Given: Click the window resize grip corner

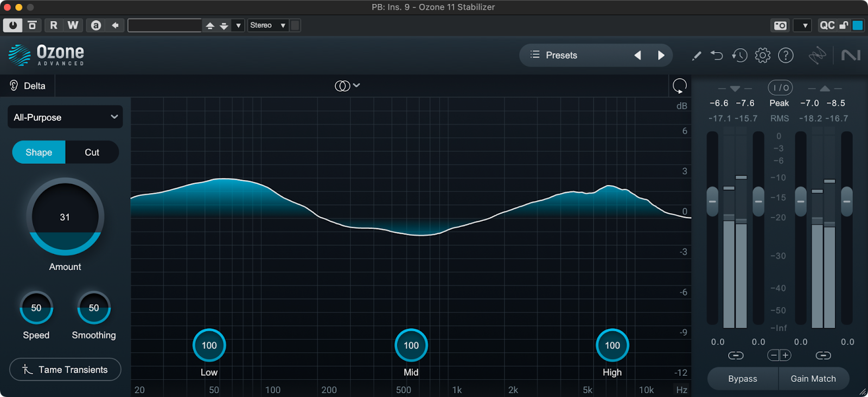Looking at the screenshot, I should (x=863, y=392).
